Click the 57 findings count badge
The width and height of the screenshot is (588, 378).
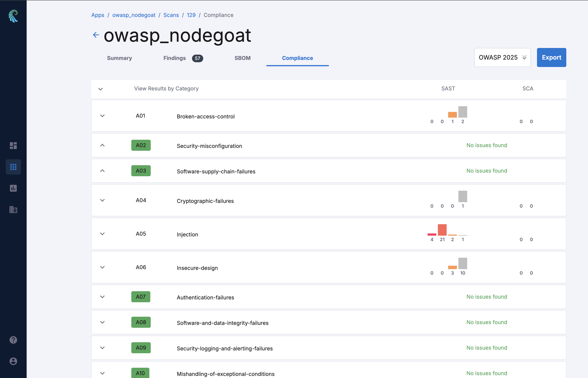[198, 58]
